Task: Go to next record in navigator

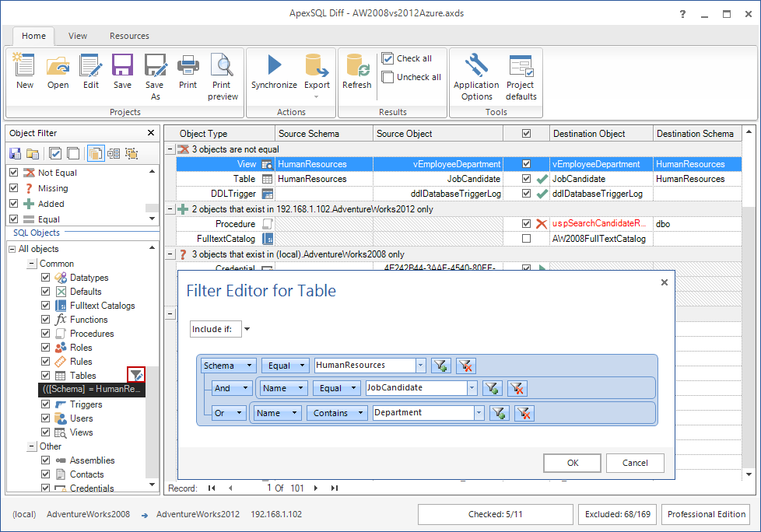Action: point(316,488)
